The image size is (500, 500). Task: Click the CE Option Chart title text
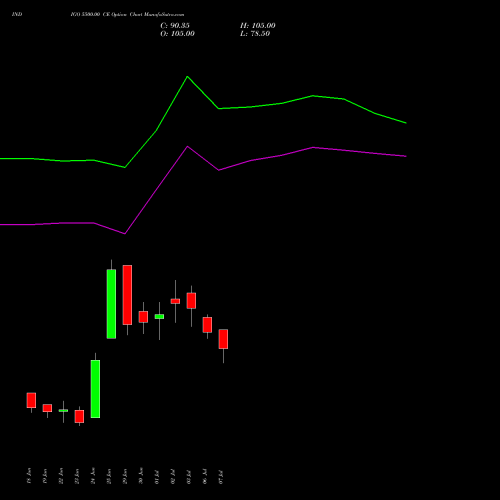tap(127, 15)
